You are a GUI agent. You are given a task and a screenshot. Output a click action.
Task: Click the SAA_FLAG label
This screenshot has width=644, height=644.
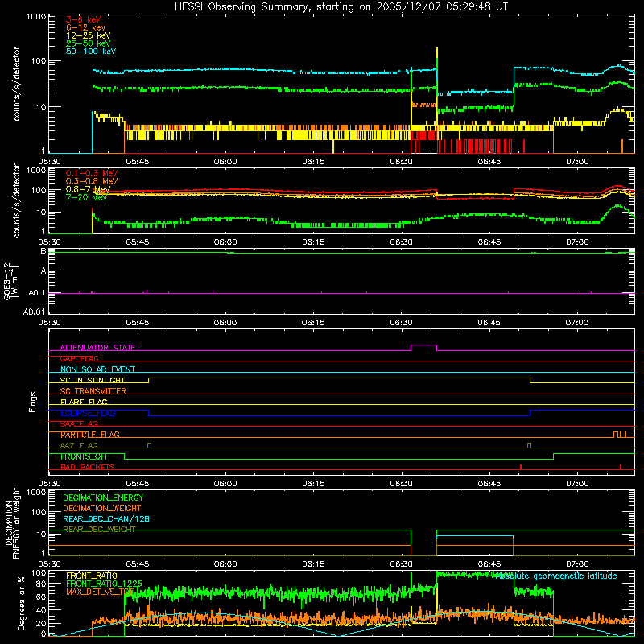pyautogui.click(x=79, y=423)
